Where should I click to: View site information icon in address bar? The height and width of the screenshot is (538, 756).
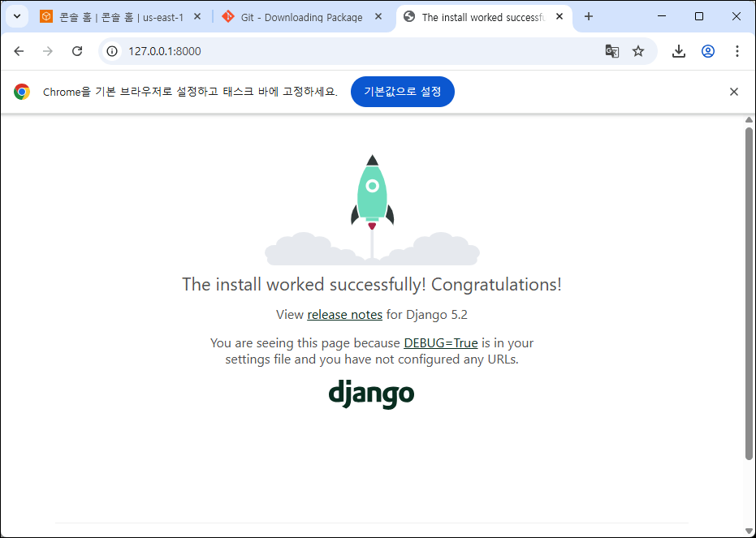(112, 51)
